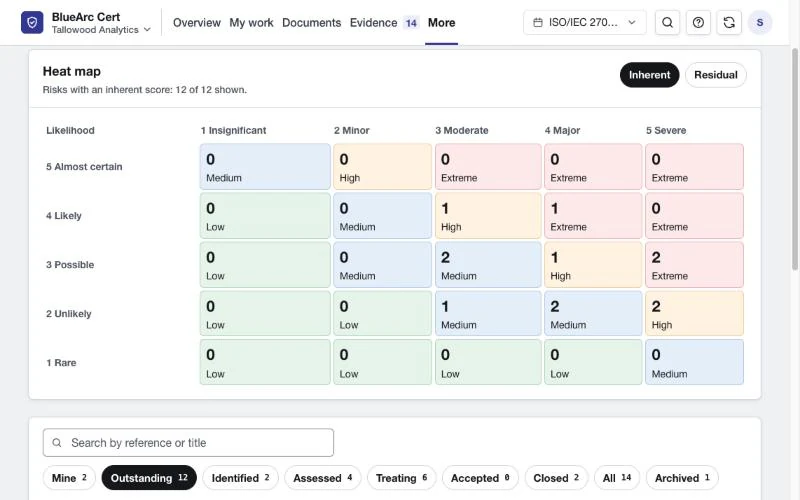Open the search icon button
800x500 pixels.
[x=667, y=22]
